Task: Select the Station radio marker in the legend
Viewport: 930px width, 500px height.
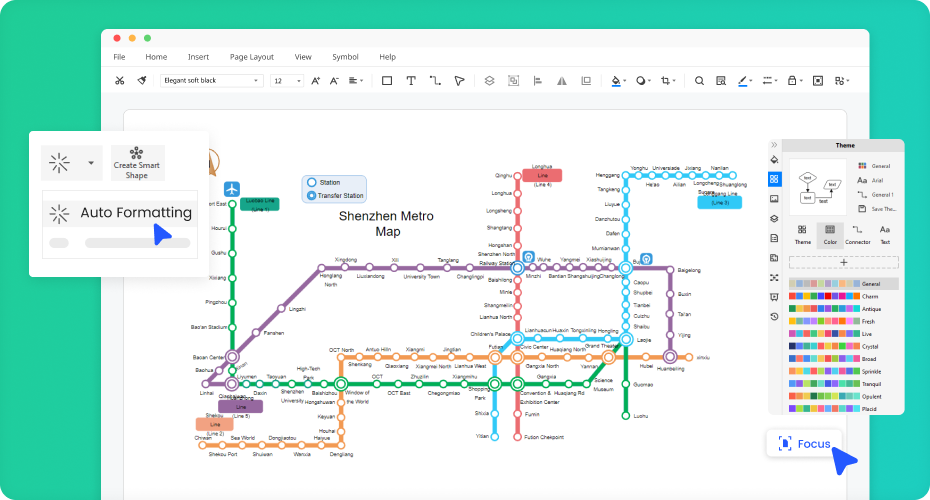Action: pos(311,183)
